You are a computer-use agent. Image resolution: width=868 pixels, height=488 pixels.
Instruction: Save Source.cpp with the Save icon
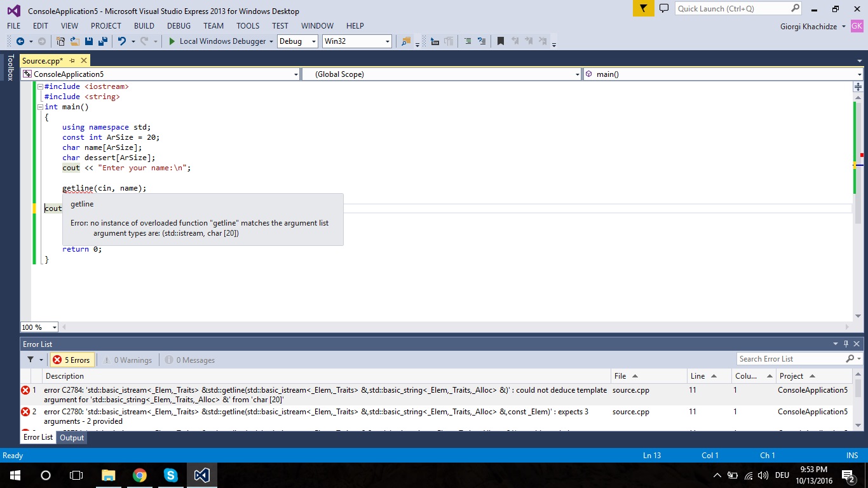tap(89, 41)
